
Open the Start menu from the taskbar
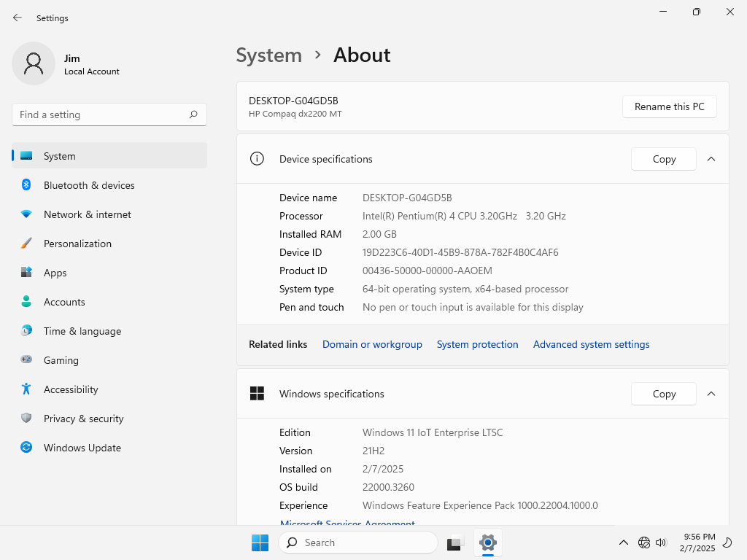(x=260, y=542)
